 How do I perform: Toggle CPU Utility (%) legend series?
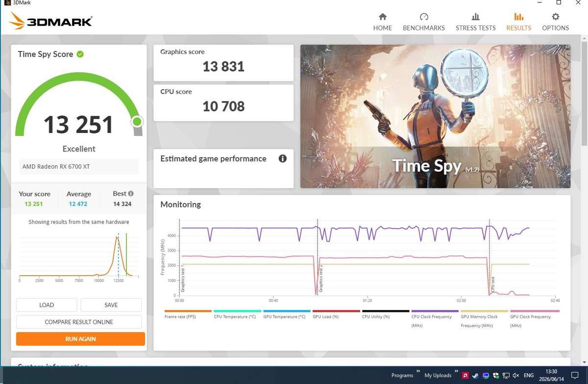(x=386, y=315)
